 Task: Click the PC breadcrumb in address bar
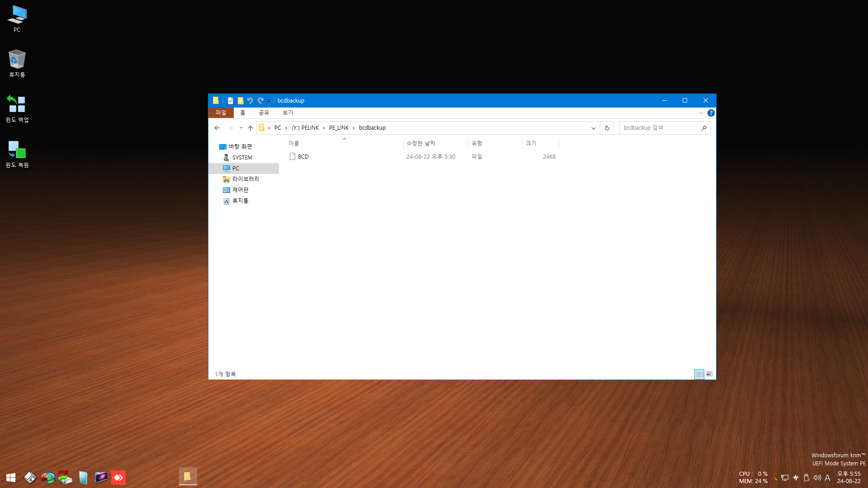(278, 128)
